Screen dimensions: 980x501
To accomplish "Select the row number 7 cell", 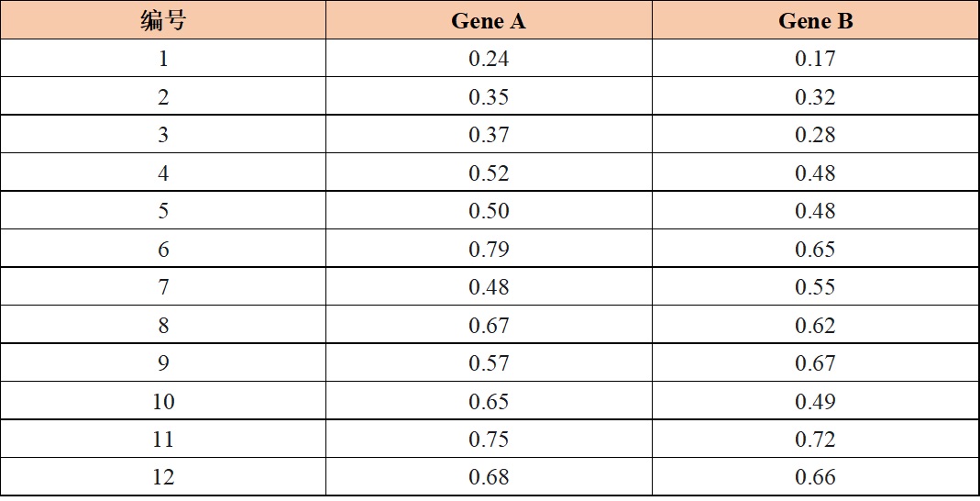I will 163,287.
